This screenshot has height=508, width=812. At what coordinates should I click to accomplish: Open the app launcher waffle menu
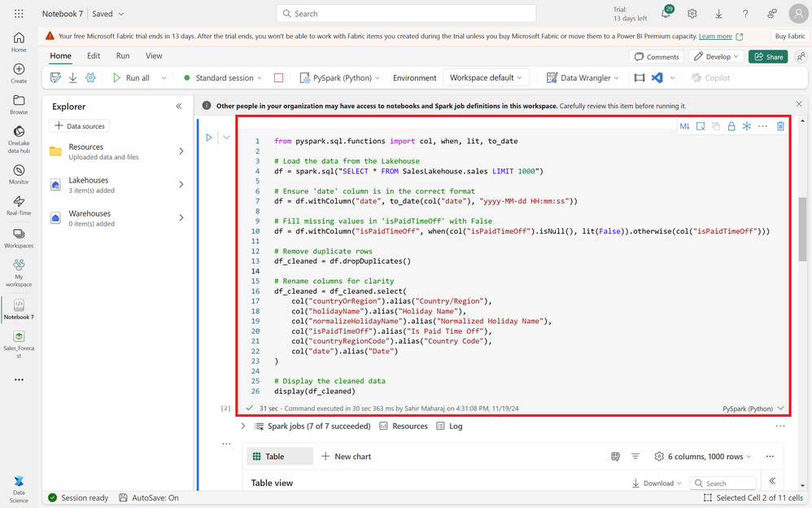click(19, 14)
